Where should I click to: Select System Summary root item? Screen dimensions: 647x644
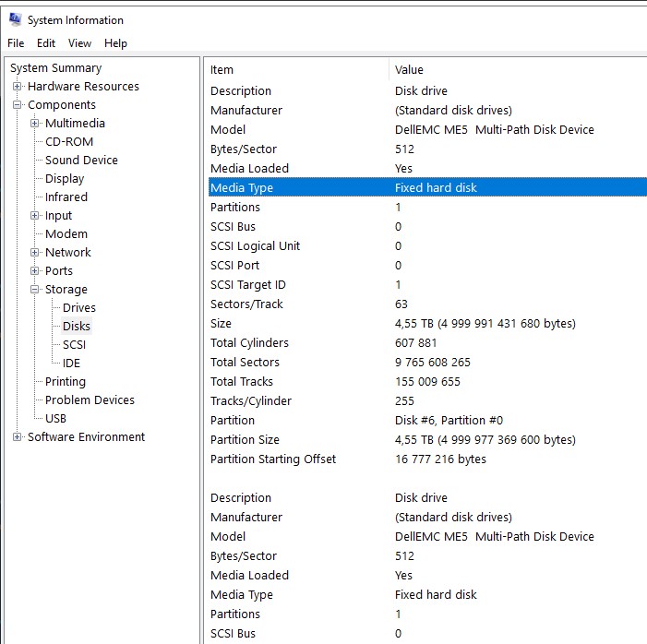[56, 67]
